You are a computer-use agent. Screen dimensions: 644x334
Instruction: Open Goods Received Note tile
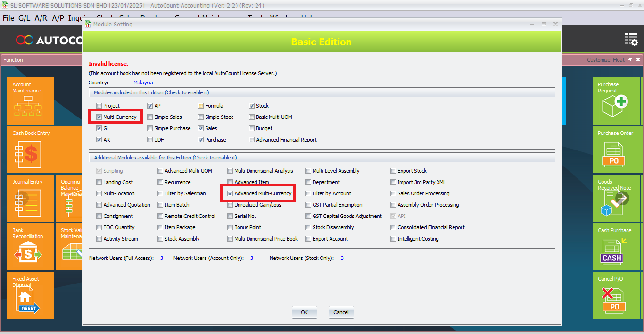coord(616,198)
